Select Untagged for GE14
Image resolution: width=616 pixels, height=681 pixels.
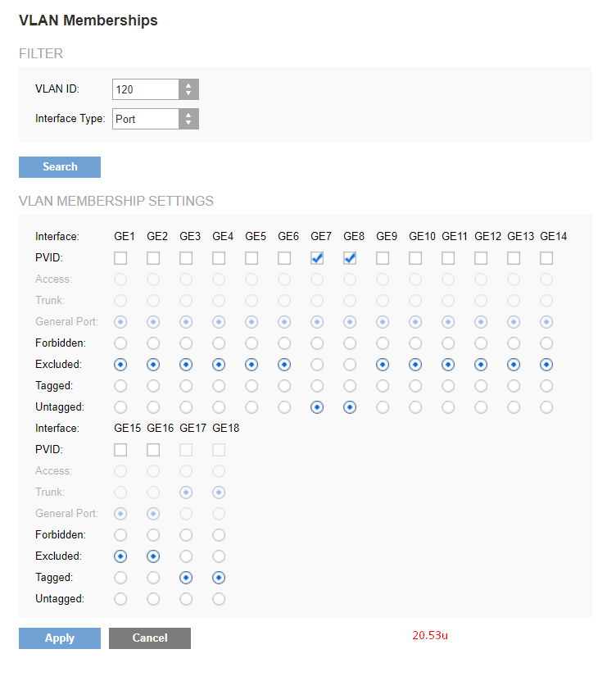546,407
